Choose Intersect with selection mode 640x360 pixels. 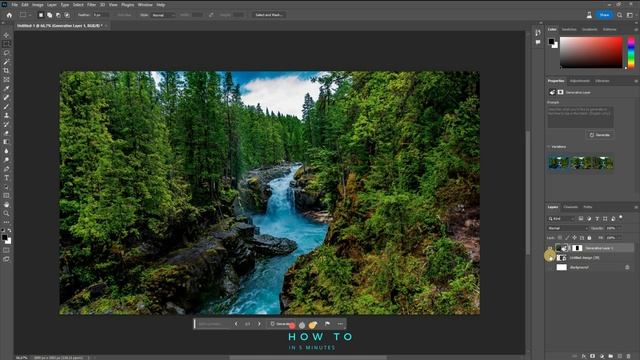pyautogui.click(x=67, y=15)
